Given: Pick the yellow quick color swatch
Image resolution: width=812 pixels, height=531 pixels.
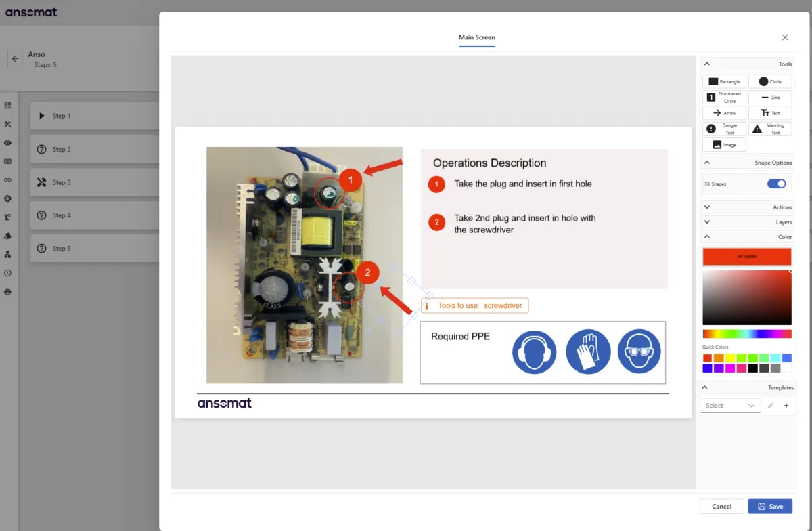Looking at the screenshot, I should pos(730,358).
